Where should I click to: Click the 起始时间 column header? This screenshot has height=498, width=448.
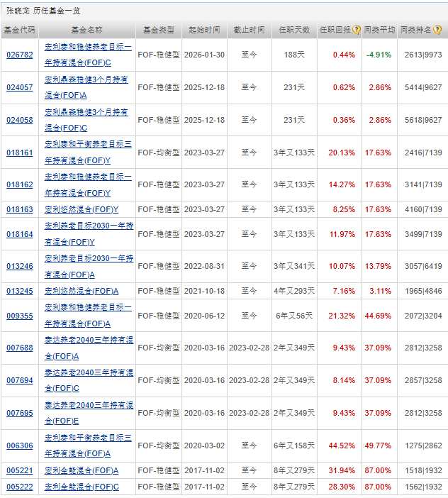pyautogui.click(x=204, y=30)
